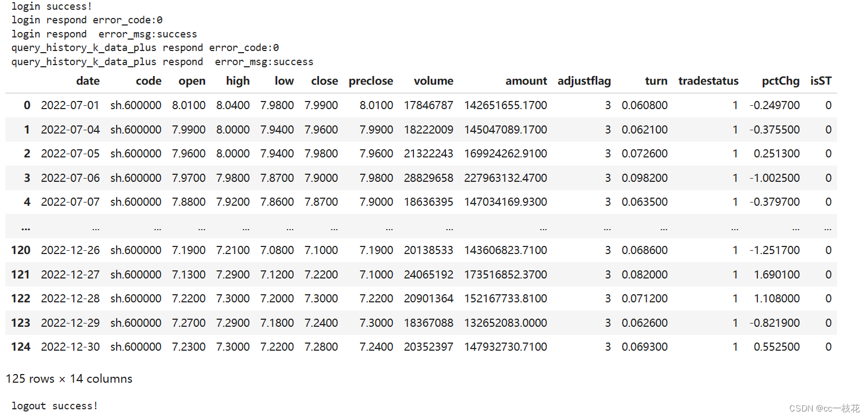
Task: Click the 'volume' column header
Action: coord(433,81)
